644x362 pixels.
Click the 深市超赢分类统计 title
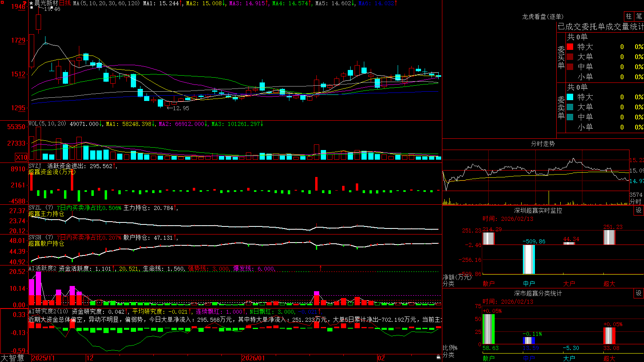point(538,293)
